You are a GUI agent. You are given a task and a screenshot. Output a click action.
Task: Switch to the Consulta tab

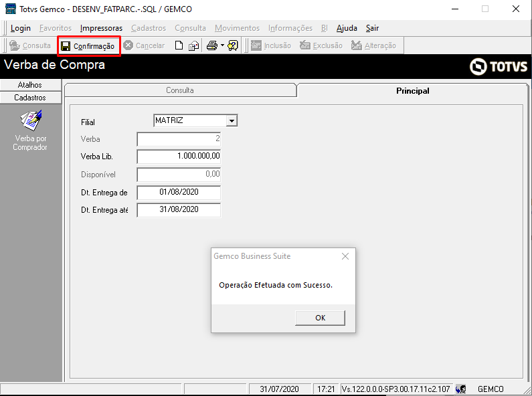180,90
